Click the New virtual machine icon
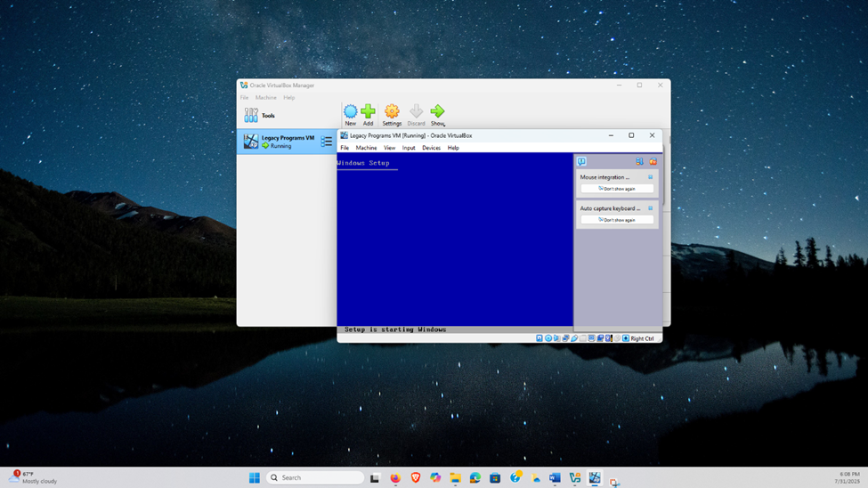868x488 pixels. pyautogui.click(x=350, y=112)
